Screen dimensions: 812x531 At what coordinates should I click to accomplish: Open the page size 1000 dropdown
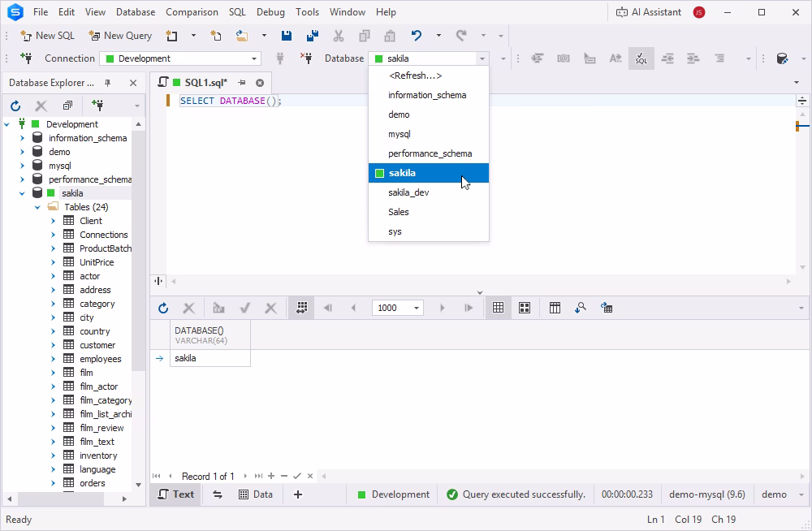[x=417, y=309]
